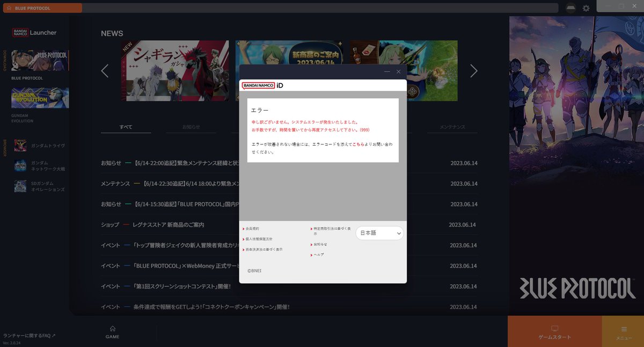Select BLUE PROTOCOL in the game sidebar
The height and width of the screenshot is (347, 644).
pyautogui.click(x=40, y=59)
